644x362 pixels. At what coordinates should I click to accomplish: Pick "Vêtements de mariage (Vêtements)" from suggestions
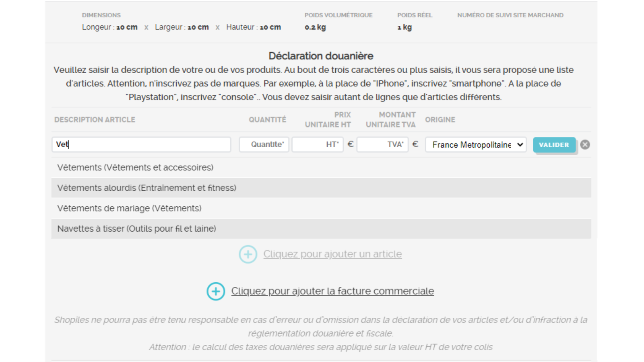pyautogui.click(x=129, y=208)
